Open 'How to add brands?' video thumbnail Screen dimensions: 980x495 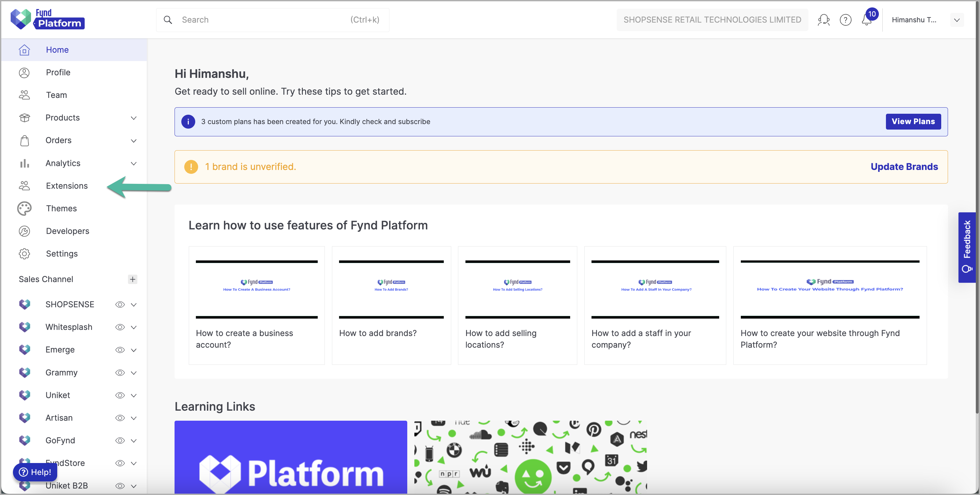click(x=391, y=289)
